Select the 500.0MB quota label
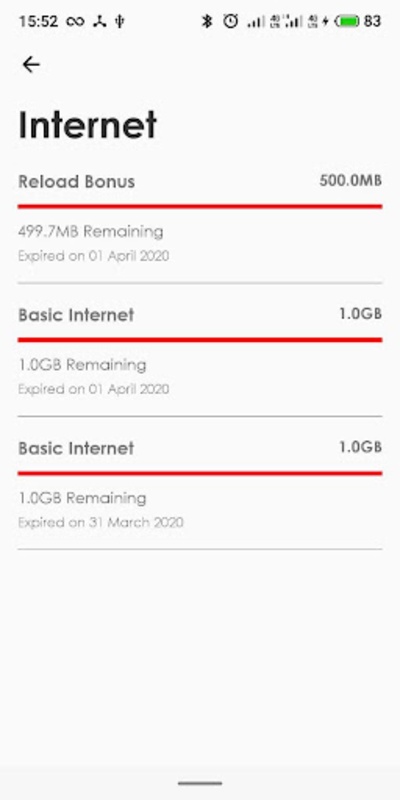This screenshot has height=800, width=400. (351, 181)
